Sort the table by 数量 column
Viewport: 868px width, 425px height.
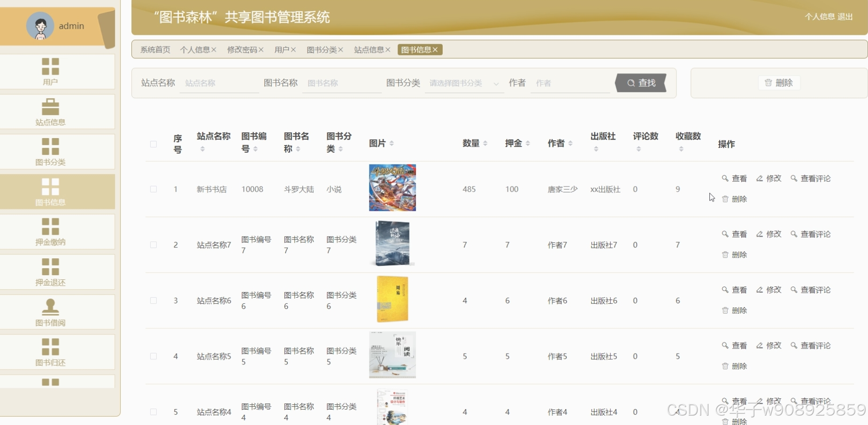tap(485, 144)
